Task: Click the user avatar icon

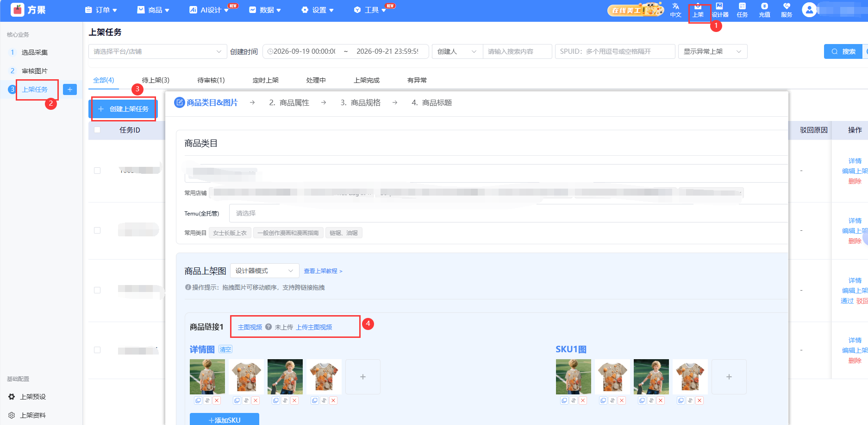Action: pos(809,10)
